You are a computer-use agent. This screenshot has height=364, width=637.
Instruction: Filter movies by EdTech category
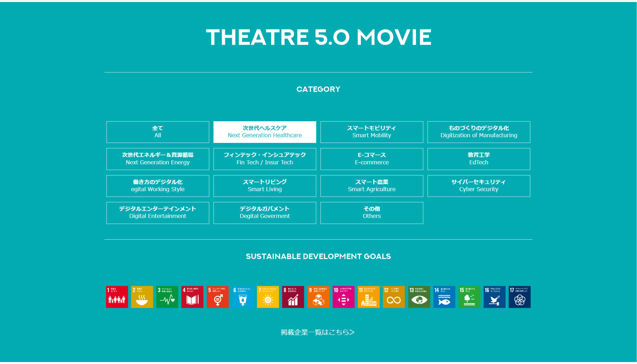click(x=479, y=159)
